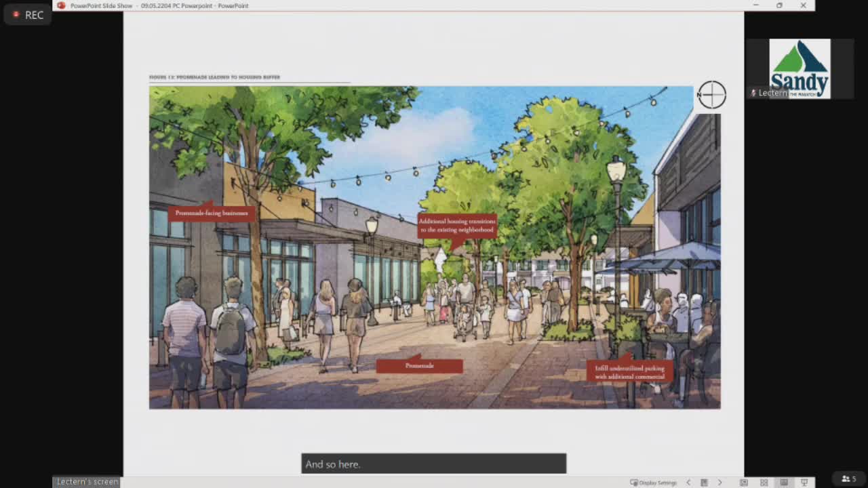Click the speaker icon beside the Lectern label
Viewport: 868px width, 488px height.
point(753,93)
